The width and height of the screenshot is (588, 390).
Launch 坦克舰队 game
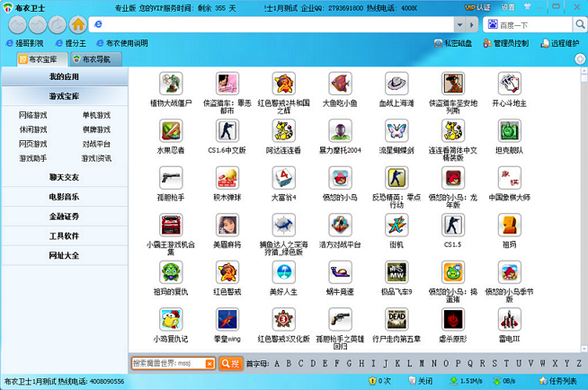(x=509, y=131)
